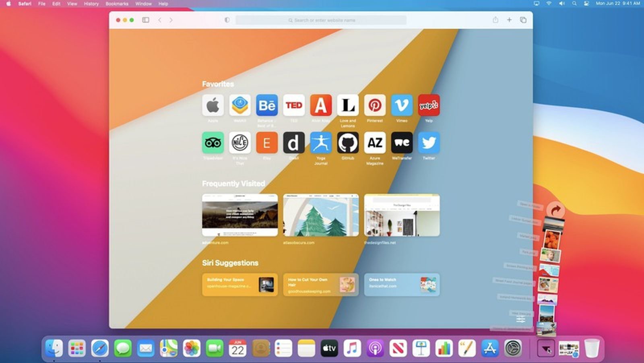This screenshot has width=644, height=363.
Task: Open the Yoga Journal favorite
Action: (321, 143)
